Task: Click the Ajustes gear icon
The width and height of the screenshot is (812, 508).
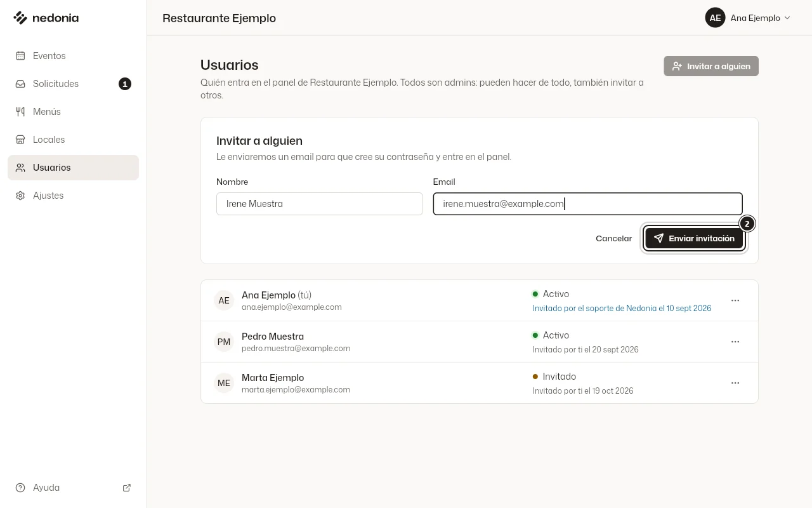Action: click(20, 196)
